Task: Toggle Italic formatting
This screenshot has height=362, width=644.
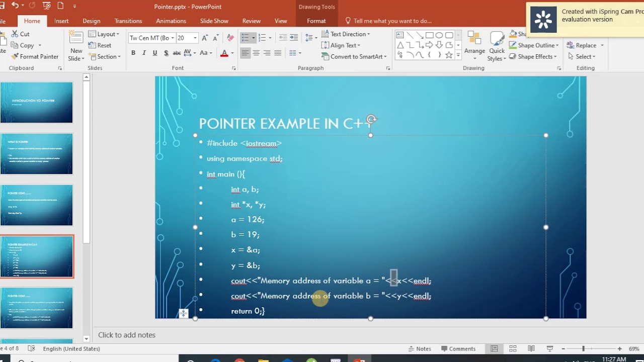Action: pos(144,53)
